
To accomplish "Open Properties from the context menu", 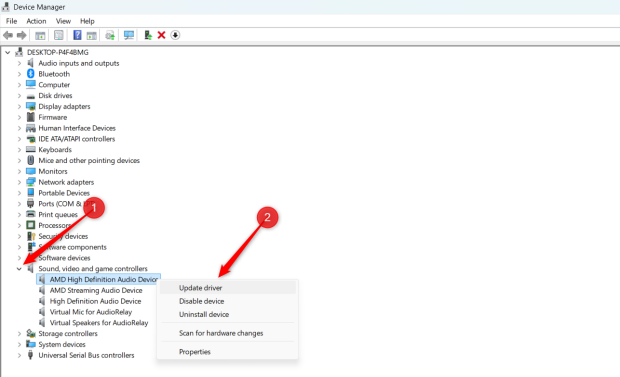I will click(x=228, y=352).
